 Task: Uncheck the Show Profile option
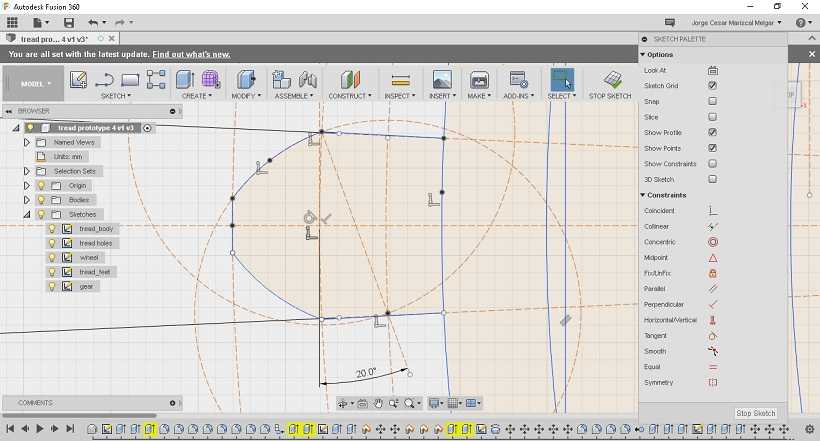point(712,132)
